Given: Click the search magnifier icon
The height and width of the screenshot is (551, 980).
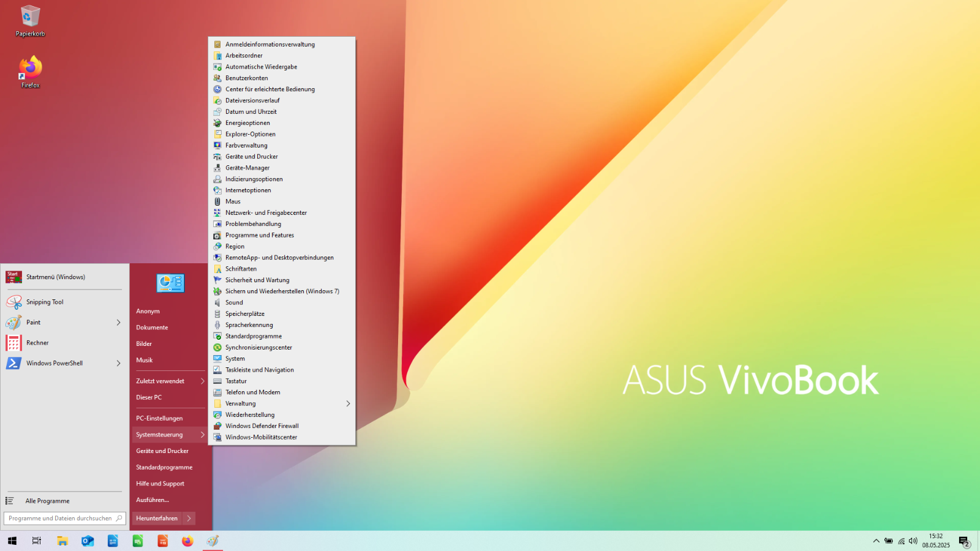Looking at the screenshot, I should 119,518.
